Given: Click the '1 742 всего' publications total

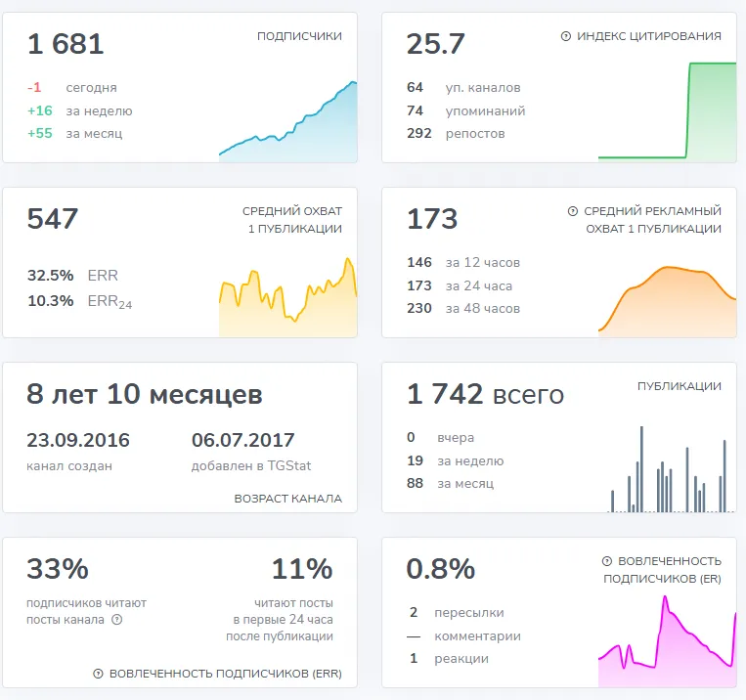Looking at the screenshot, I should pyautogui.click(x=485, y=394).
